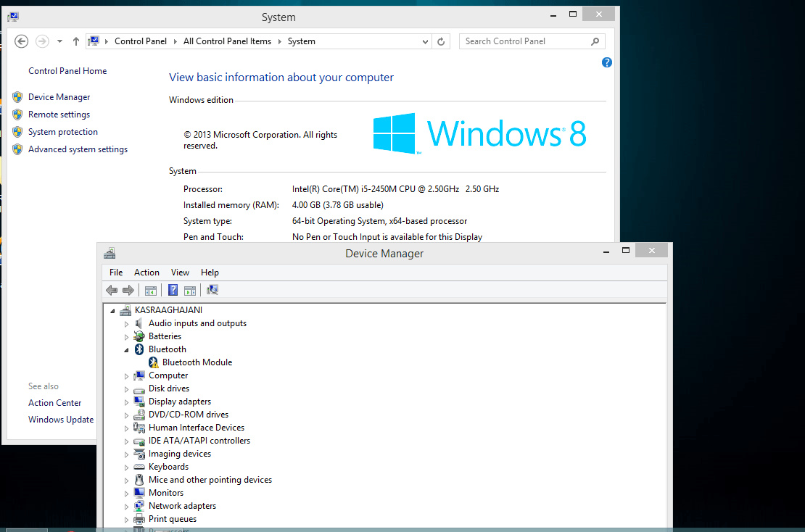Image resolution: width=805 pixels, height=532 pixels.
Task: Click Scan for hardware changes icon
Action: pyautogui.click(x=212, y=291)
